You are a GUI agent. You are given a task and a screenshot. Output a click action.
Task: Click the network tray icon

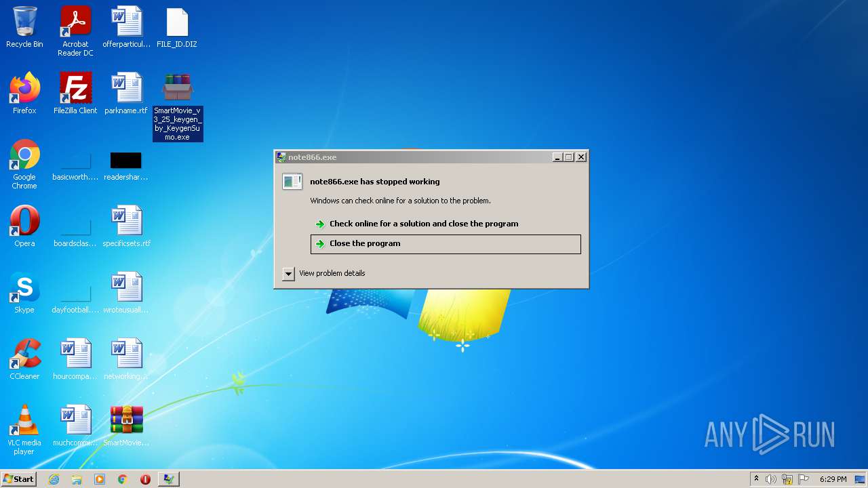click(x=787, y=479)
